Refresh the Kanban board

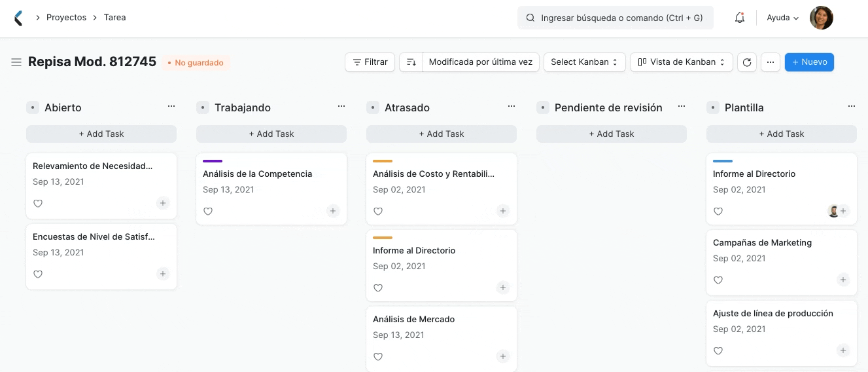point(746,62)
